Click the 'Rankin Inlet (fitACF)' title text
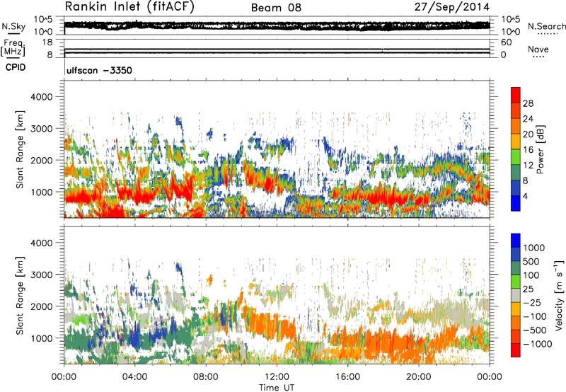Viewport: 566px width, 392px height. pyautogui.click(x=129, y=7)
